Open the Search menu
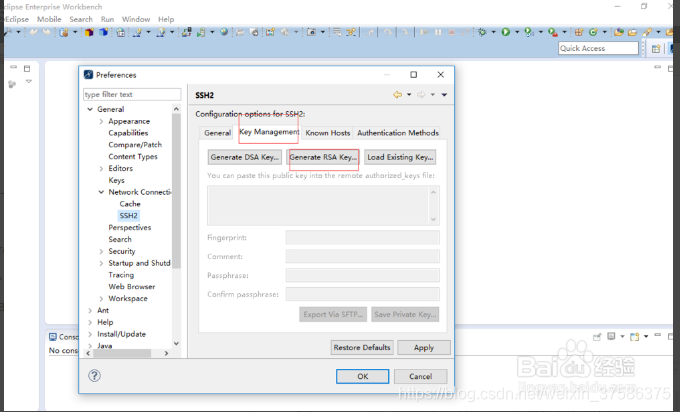 pyautogui.click(x=81, y=19)
